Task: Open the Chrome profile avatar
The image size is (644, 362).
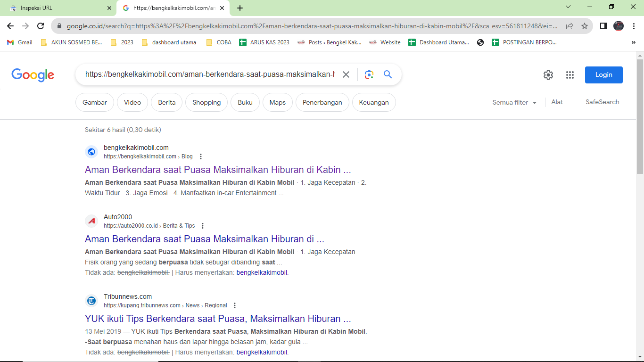Action: pos(619,26)
